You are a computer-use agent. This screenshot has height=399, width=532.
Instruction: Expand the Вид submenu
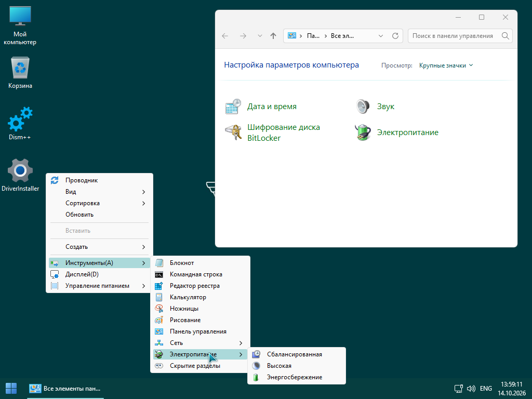99,192
